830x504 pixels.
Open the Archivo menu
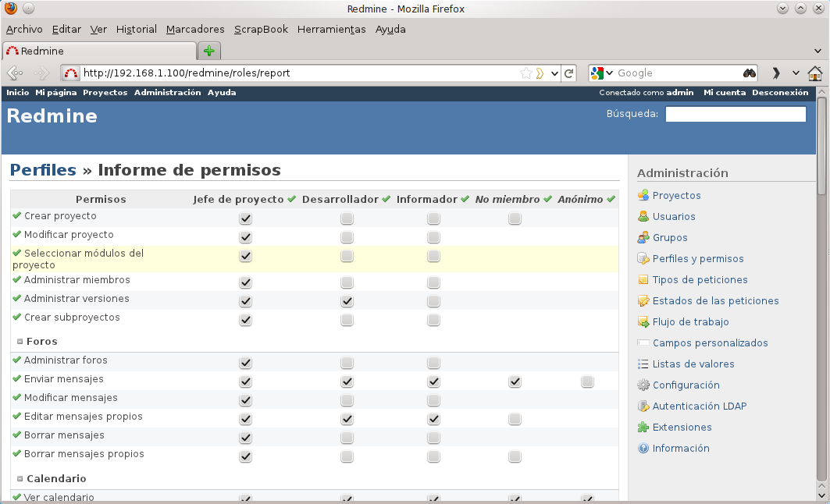(24, 29)
